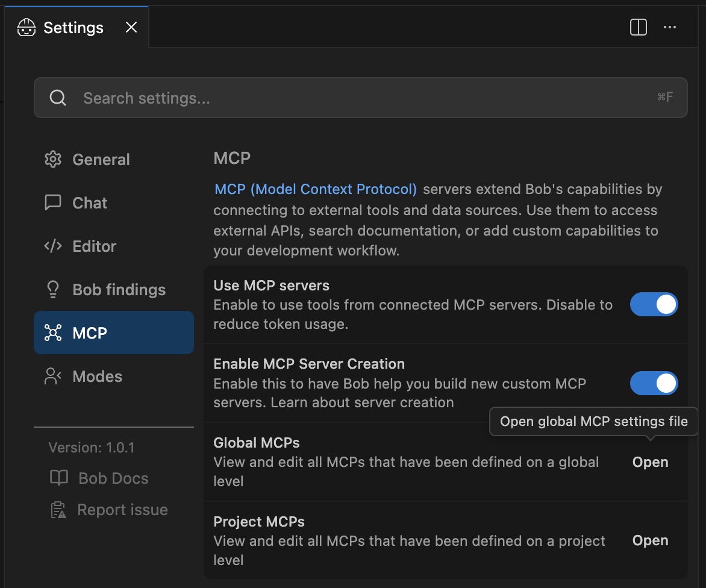The height and width of the screenshot is (588, 706).
Task: Click the Bob Docs book icon
Action: click(x=58, y=478)
